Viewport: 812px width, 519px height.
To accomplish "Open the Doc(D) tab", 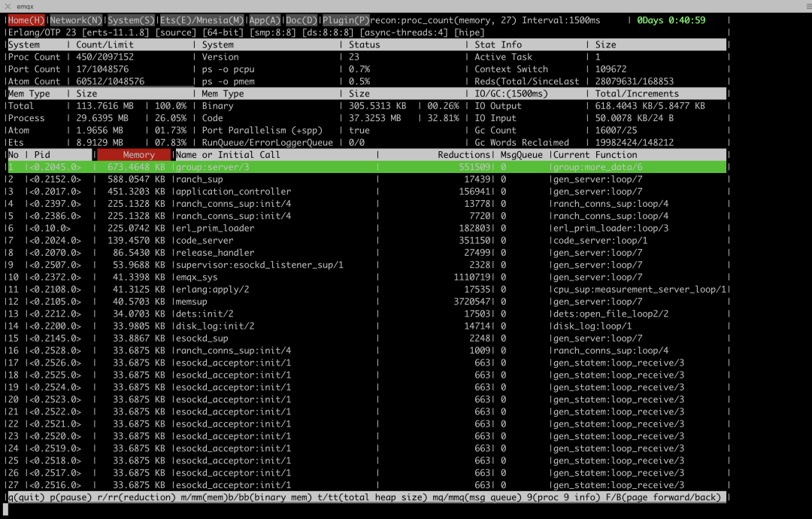I will tap(301, 20).
